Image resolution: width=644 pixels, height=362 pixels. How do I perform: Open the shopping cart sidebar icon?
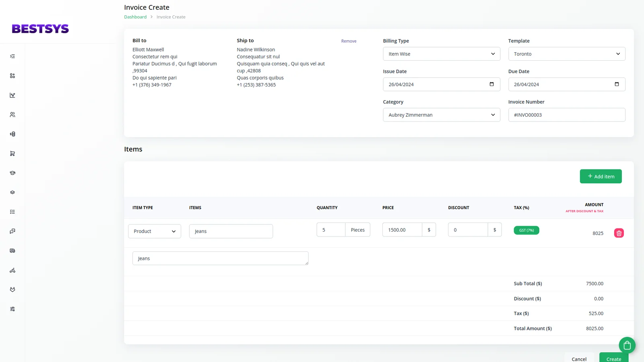[x=12, y=154]
